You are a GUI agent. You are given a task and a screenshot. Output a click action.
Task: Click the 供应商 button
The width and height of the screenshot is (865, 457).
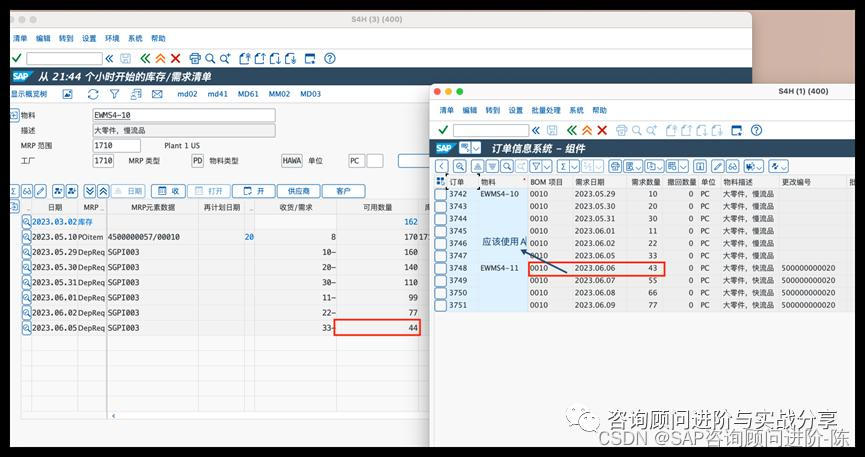tap(299, 191)
